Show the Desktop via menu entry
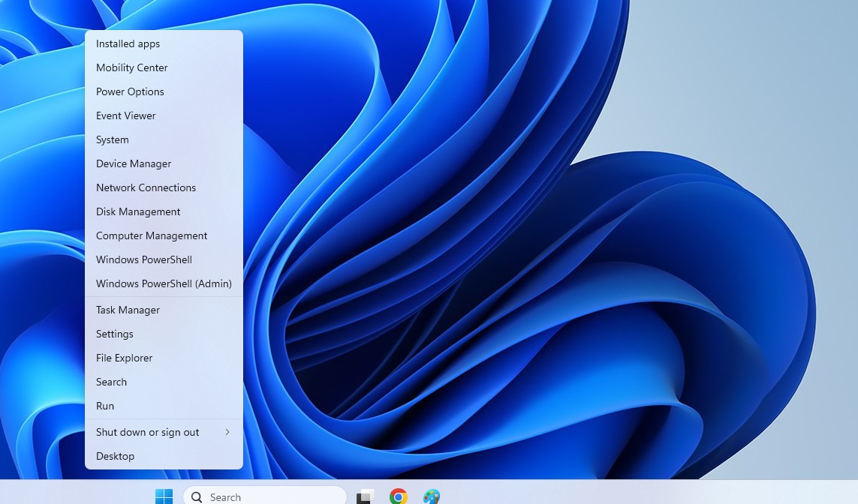The width and height of the screenshot is (858, 504). click(164, 457)
